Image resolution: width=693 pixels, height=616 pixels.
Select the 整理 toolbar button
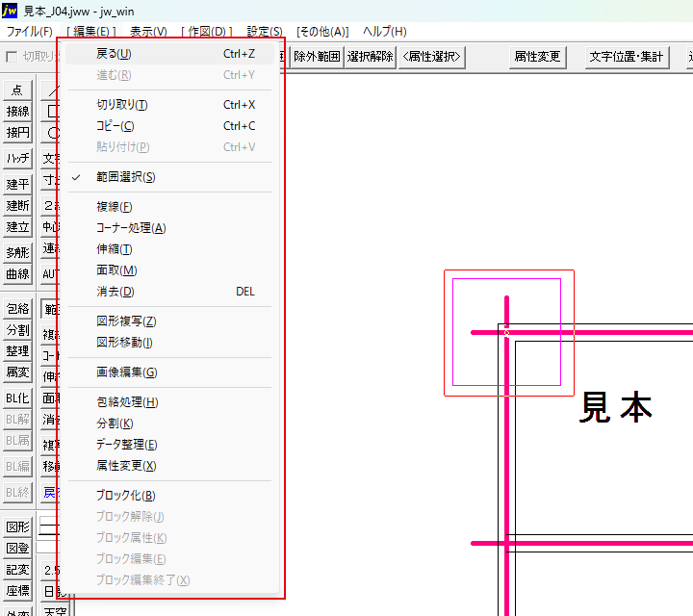pos(17,351)
